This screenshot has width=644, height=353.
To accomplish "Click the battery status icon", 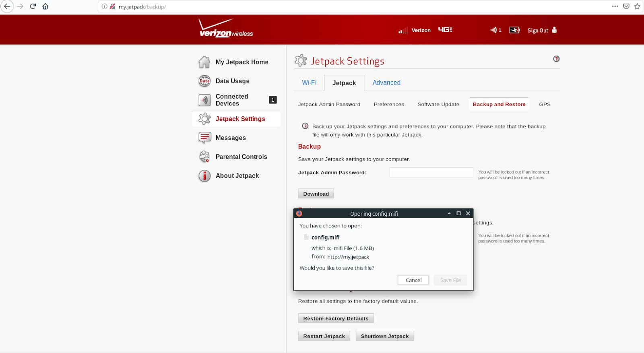I will [x=514, y=30].
